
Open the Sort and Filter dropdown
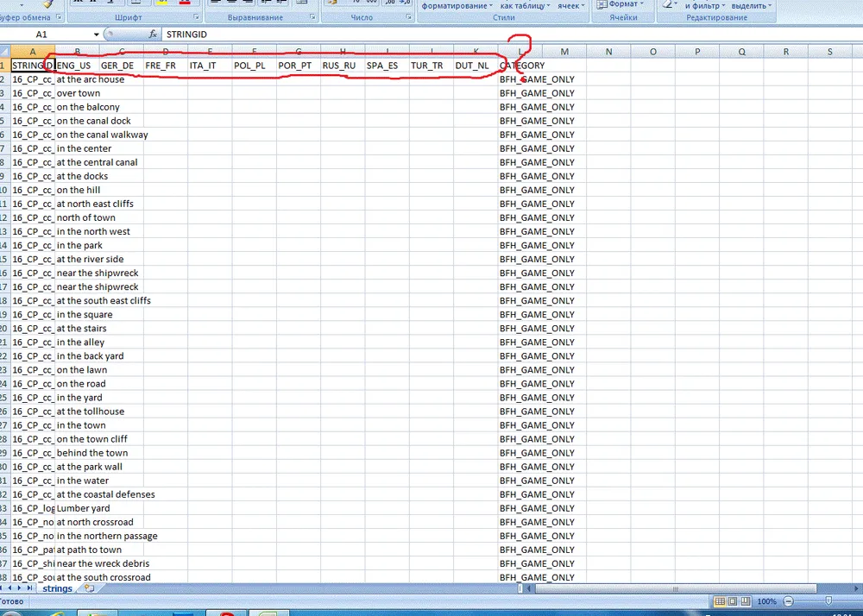click(x=706, y=5)
